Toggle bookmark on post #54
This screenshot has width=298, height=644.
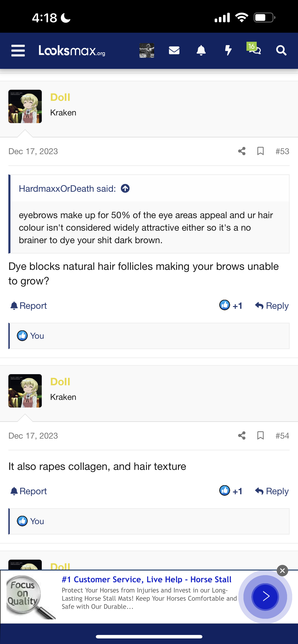[260, 436]
